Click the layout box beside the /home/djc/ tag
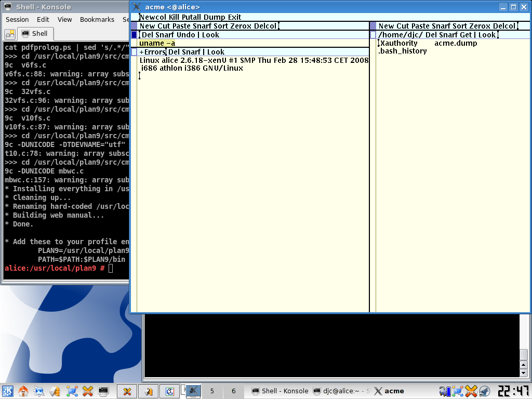This screenshot has height=399, width=532. click(373, 35)
